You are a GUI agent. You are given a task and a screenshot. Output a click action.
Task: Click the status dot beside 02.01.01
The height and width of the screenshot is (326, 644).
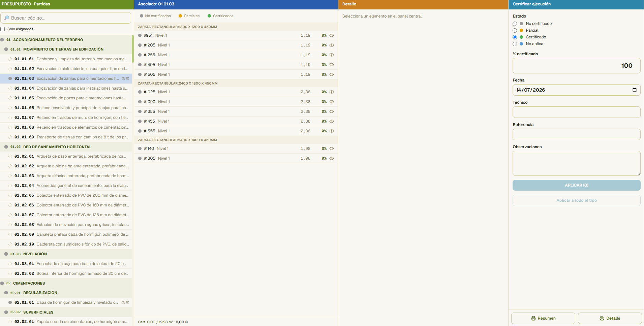[x=10, y=302]
